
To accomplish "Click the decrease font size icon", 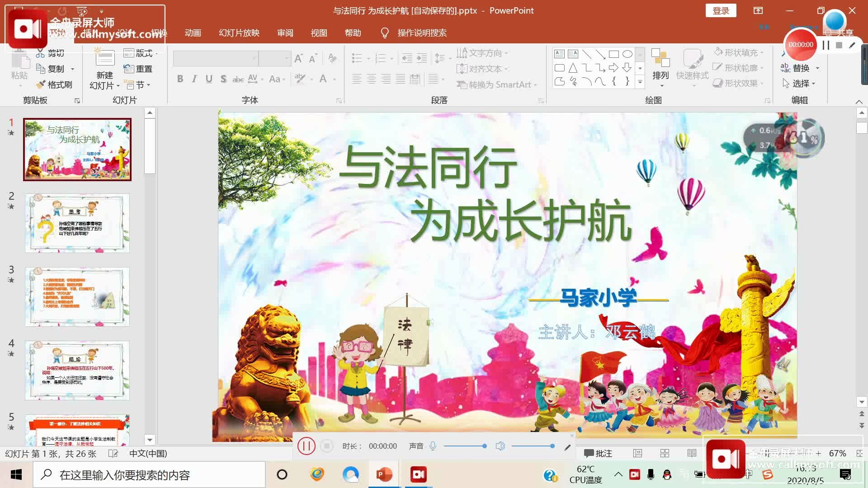I will [313, 58].
